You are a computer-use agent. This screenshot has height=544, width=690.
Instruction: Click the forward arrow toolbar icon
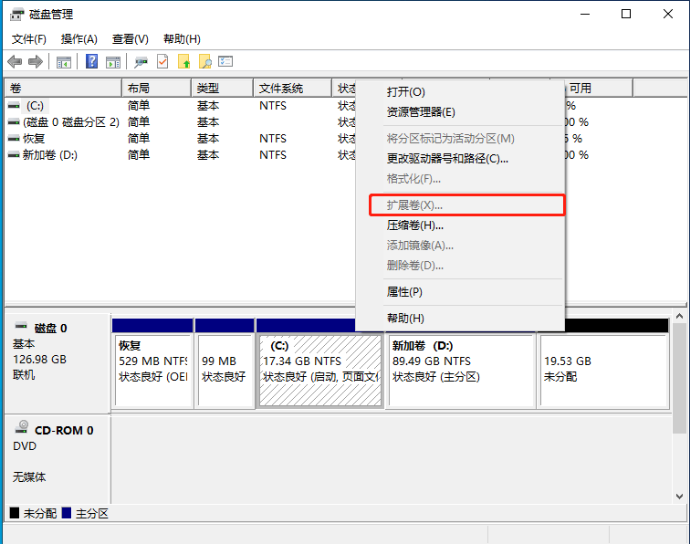point(35,62)
